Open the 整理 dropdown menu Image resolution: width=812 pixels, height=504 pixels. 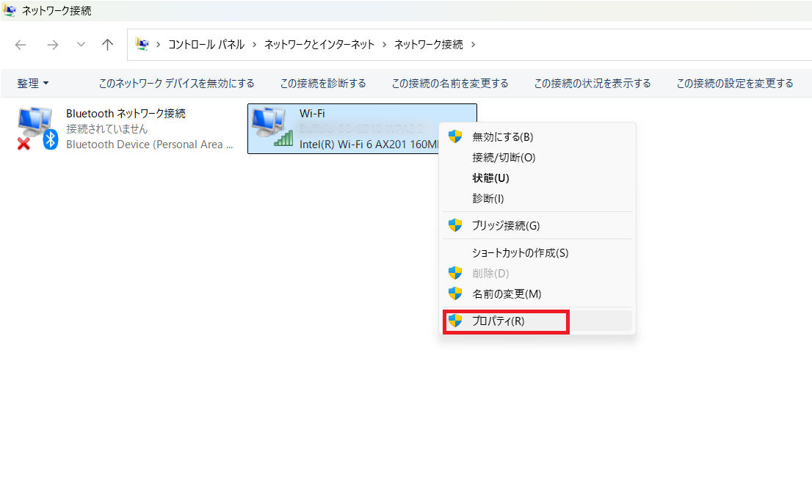coord(32,84)
